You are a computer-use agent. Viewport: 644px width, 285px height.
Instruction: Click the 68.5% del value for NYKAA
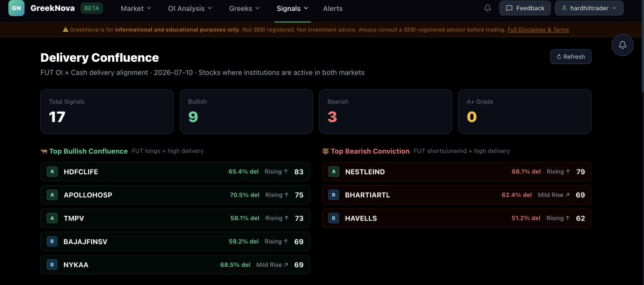235,265
